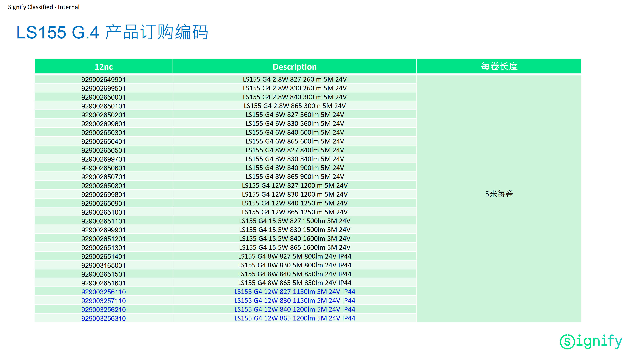Image resolution: width=644 pixels, height=362 pixels.
Task: Click 'LS155 G4 12W 830 1150lm 5M 24V IP44'
Action: (295, 301)
